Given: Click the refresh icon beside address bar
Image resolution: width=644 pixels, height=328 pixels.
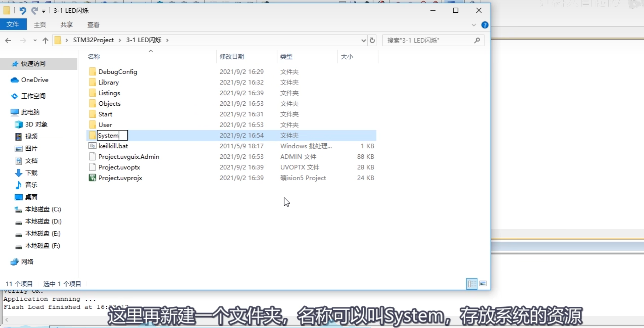Looking at the screenshot, I should pyautogui.click(x=372, y=40).
